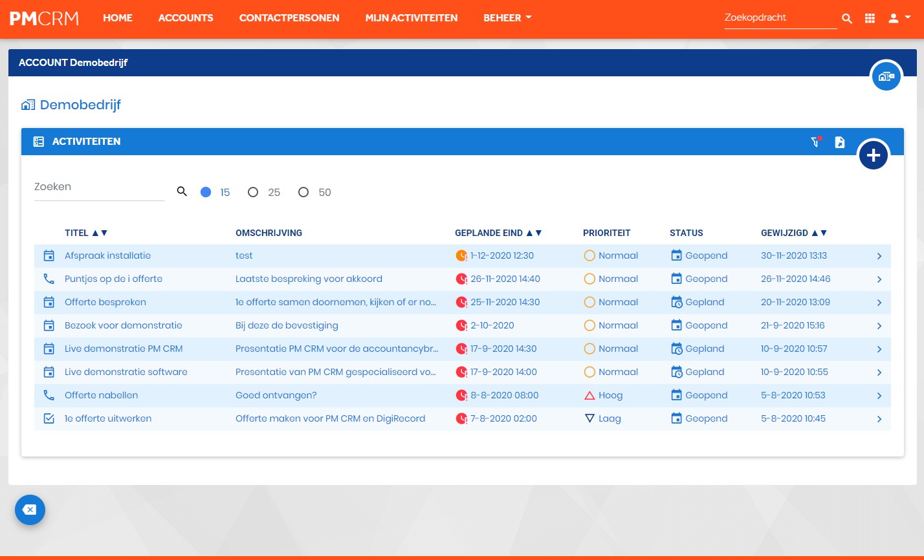Screen dimensions: 924x560
Task: Add a new activity with plus button
Action: (874, 155)
